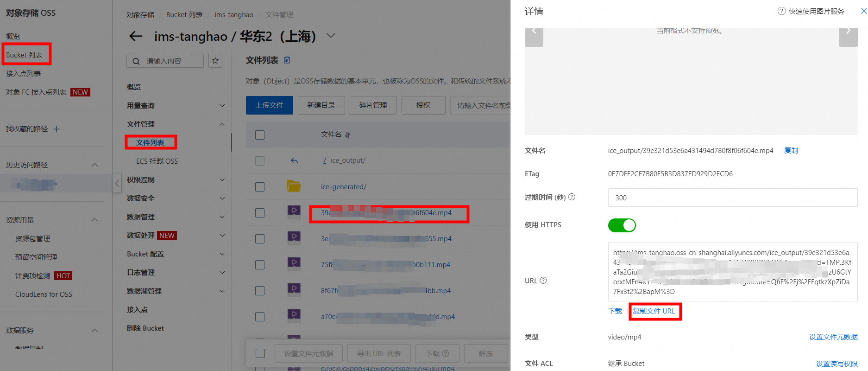Collapse the 数据服务 section
The height and width of the screenshot is (371, 868).
[95, 331]
